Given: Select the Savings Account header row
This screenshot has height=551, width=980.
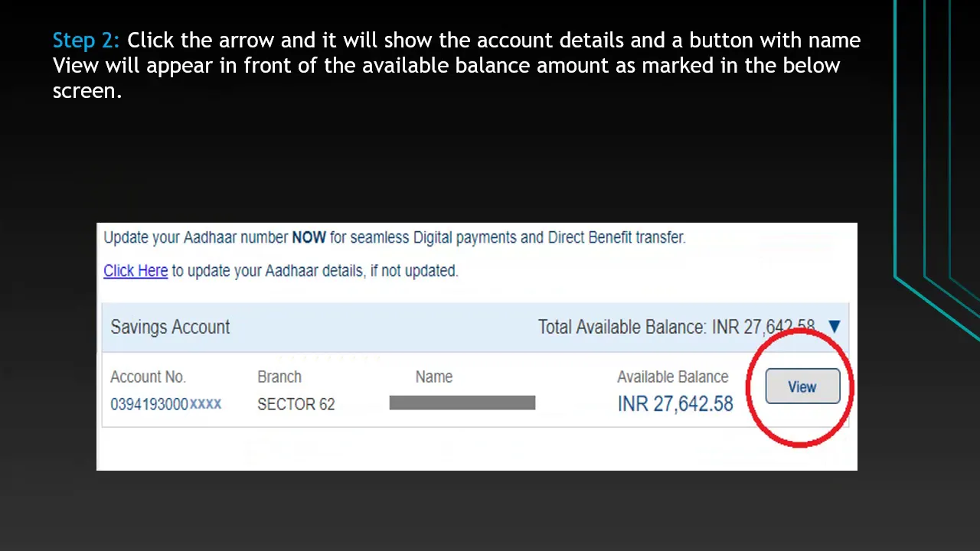Looking at the screenshot, I should (x=475, y=328).
